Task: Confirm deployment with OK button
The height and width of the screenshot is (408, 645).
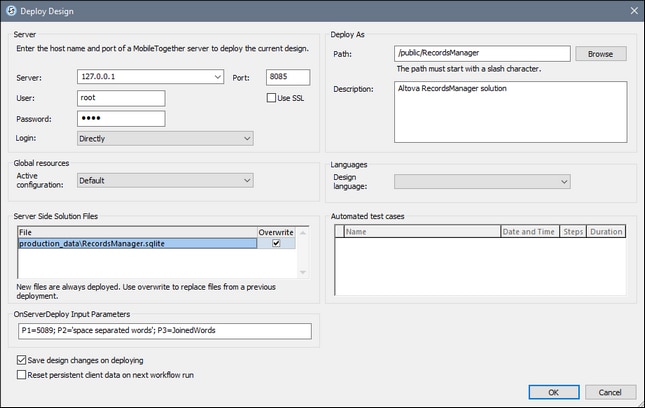Action: (554, 391)
